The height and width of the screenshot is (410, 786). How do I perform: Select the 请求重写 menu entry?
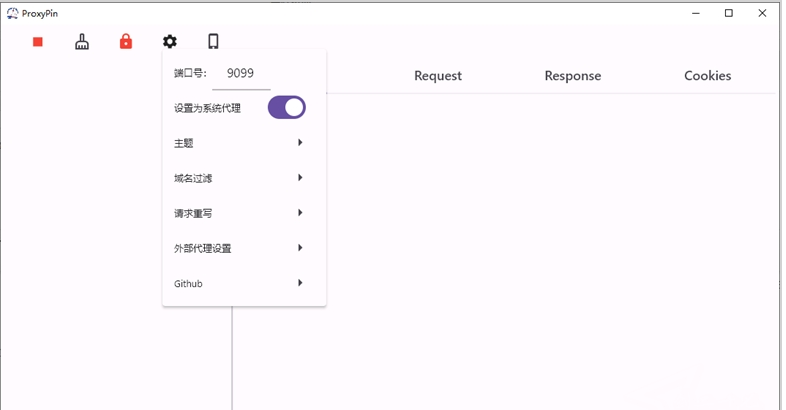coord(193,213)
